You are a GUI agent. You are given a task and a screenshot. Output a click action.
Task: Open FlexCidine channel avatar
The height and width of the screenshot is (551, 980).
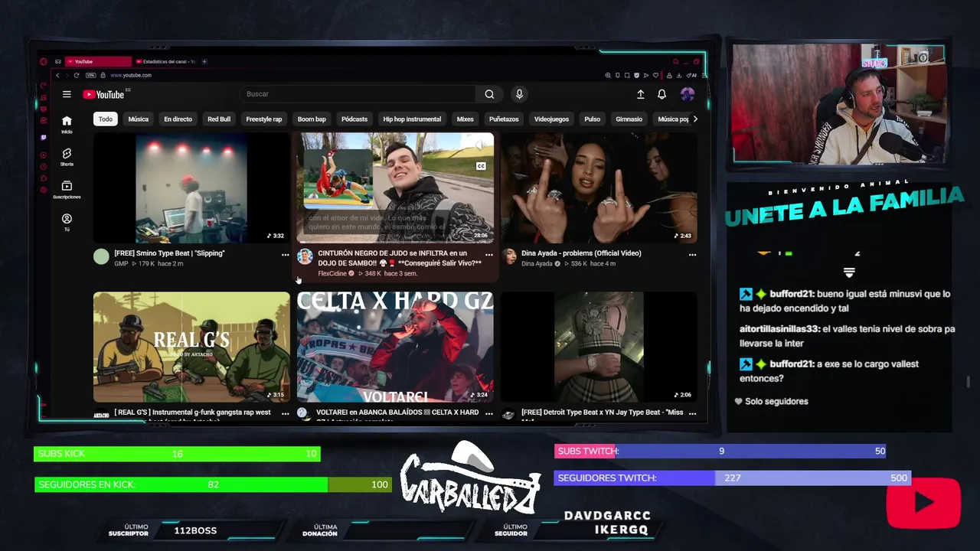[x=305, y=256]
